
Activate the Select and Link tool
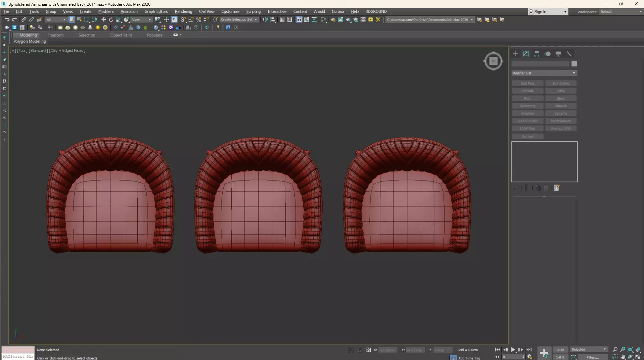pos(24,19)
